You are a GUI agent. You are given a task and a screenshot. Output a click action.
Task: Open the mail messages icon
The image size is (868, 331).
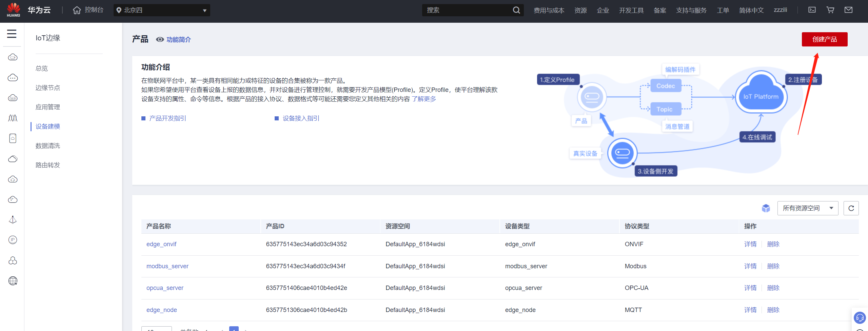848,10
